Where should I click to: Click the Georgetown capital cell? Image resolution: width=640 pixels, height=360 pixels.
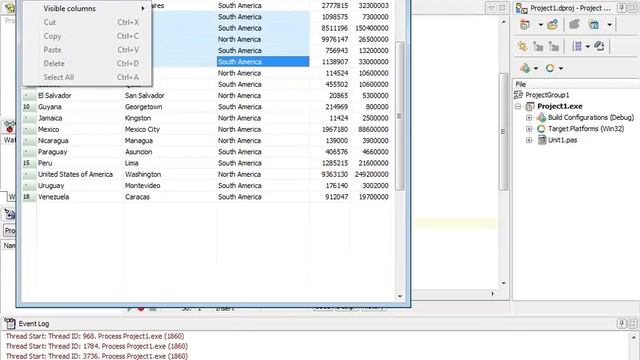170,107
